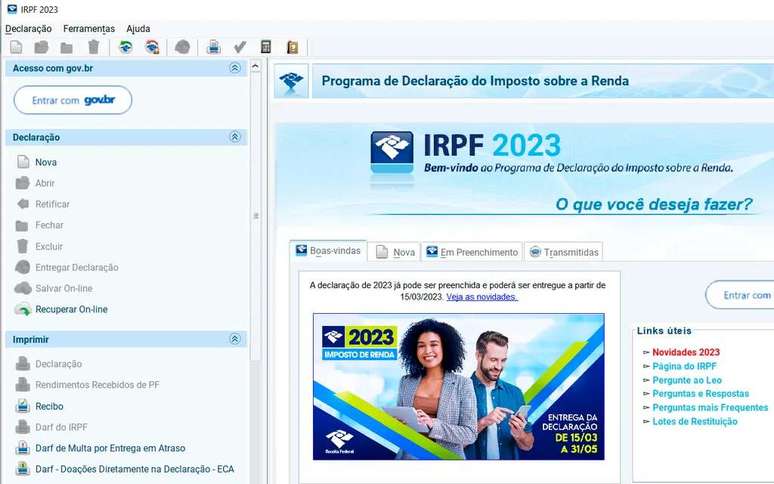This screenshot has width=774, height=484.
Task: Click the Recuperar On-line label
Action: click(x=72, y=309)
